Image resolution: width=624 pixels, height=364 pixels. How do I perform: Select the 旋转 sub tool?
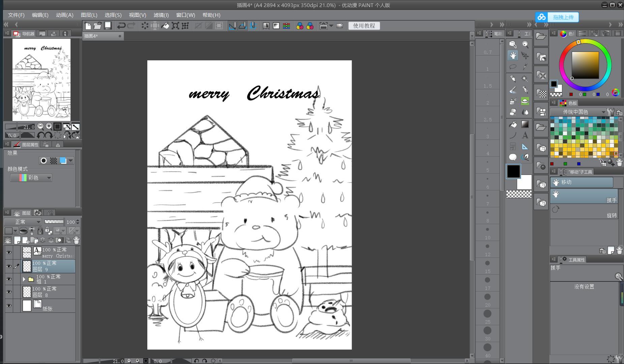(584, 212)
